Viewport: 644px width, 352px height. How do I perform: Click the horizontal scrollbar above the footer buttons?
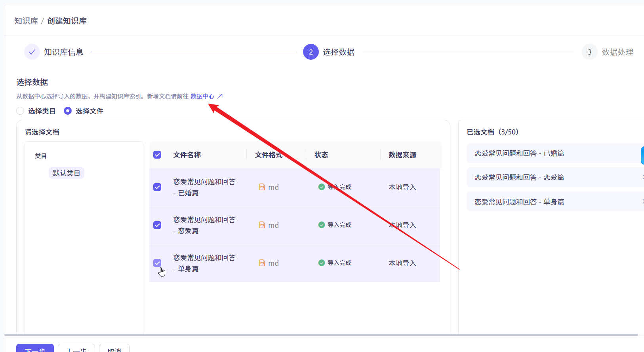tap(321, 335)
